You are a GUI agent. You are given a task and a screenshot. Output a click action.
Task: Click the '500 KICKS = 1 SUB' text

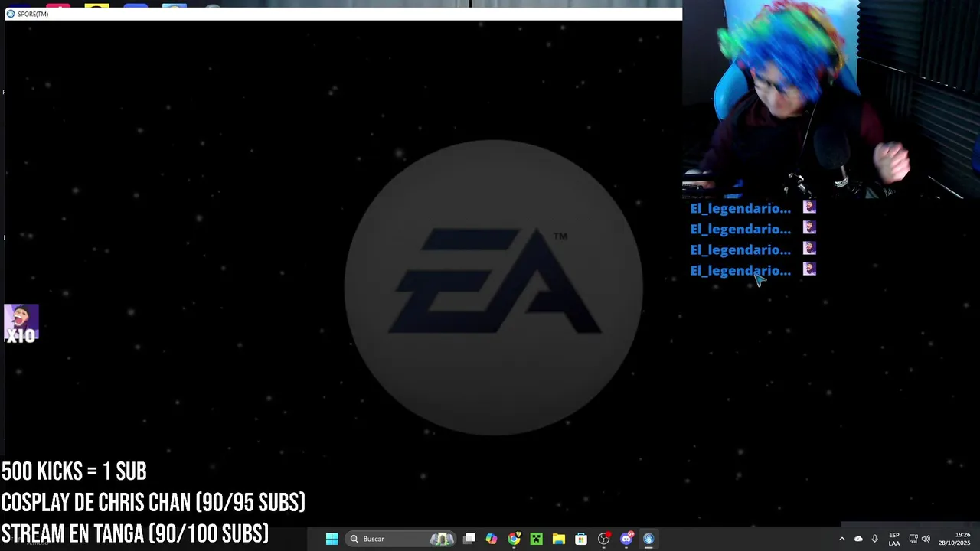tap(73, 471)
